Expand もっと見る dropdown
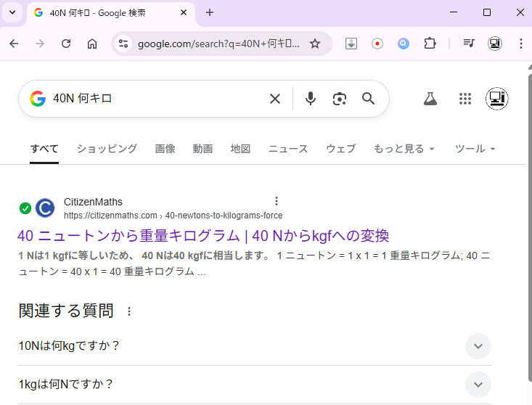Image resolution: width=532 pixels, height=405 pixels. pyautogui.click(x=404, y=149)
